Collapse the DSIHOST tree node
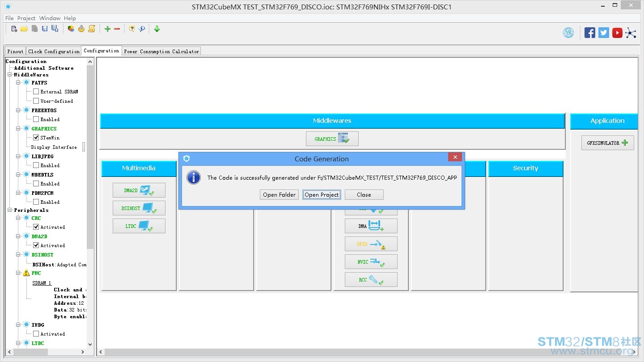This screenshot has width=644, height=362. point(18,254)
